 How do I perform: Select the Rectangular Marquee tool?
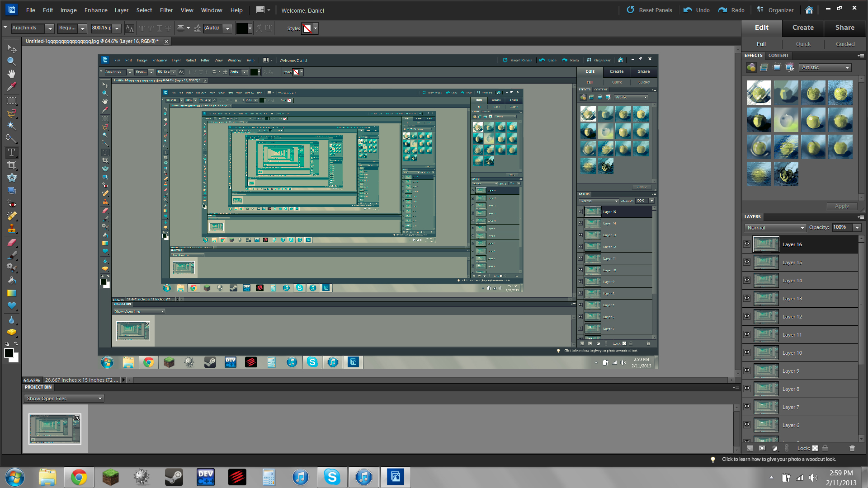pyautogui.click(x=12, y=101)
